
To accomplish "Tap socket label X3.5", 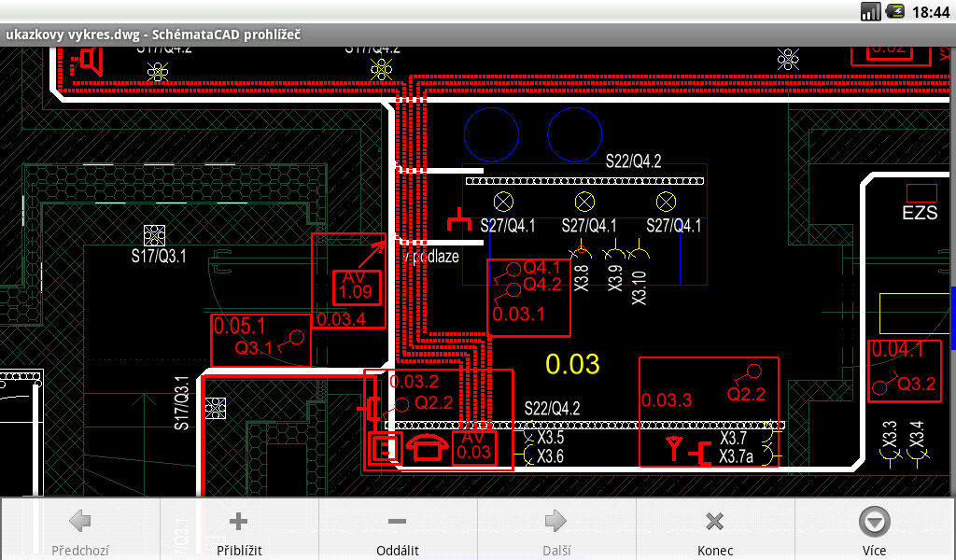I will coord(550,438).
